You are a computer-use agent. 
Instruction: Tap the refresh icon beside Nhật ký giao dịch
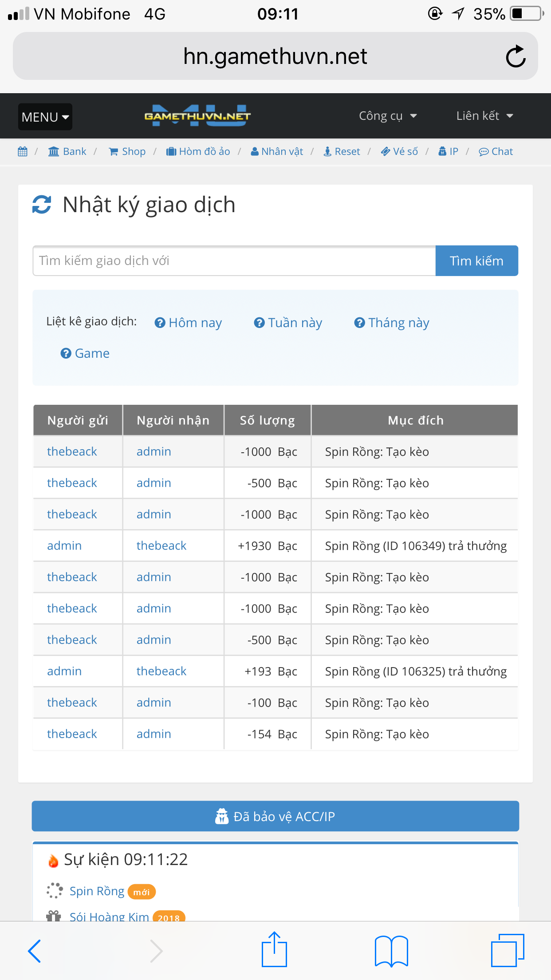(42, 205)
